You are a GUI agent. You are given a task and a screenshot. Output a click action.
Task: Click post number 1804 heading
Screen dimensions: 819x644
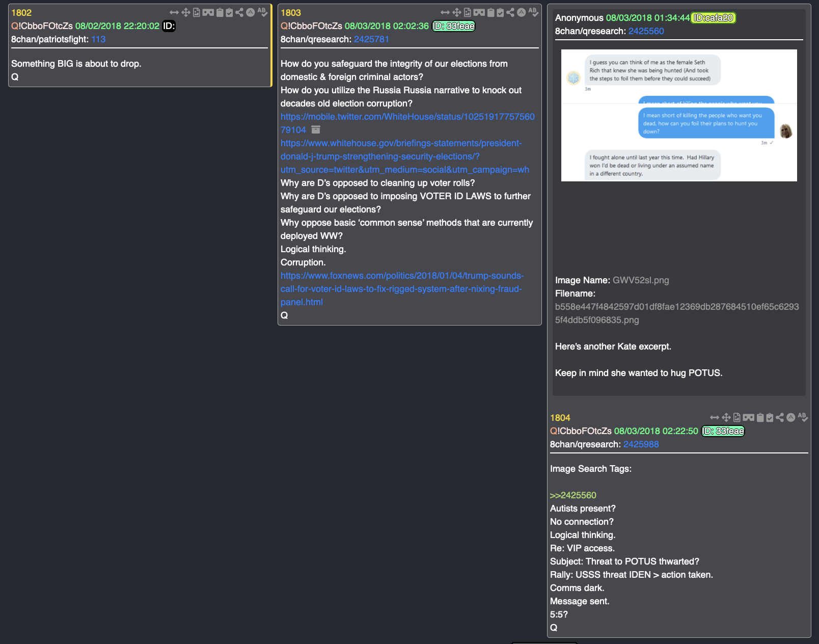pyautogui.click(x=560, y=418)
